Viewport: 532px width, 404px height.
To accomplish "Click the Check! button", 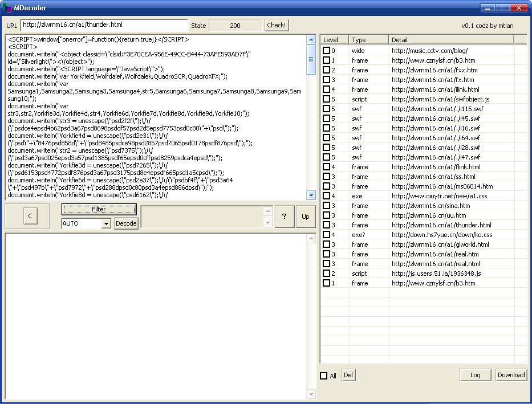I will point(276,25).
